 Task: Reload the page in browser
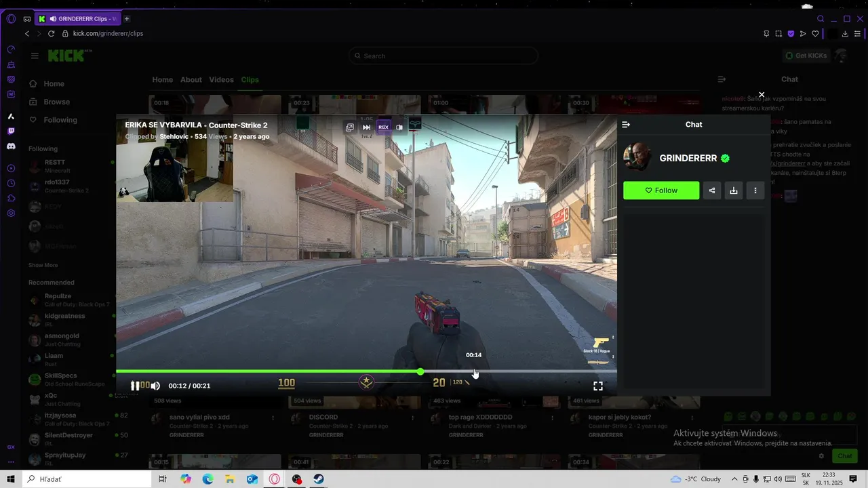[51, 33]
